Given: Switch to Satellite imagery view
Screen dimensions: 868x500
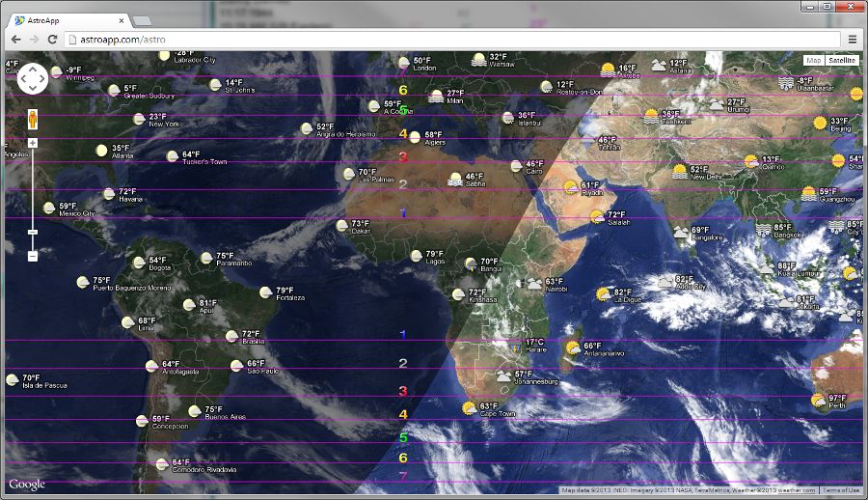Looking at the screenshot, I should click(842, 60).
